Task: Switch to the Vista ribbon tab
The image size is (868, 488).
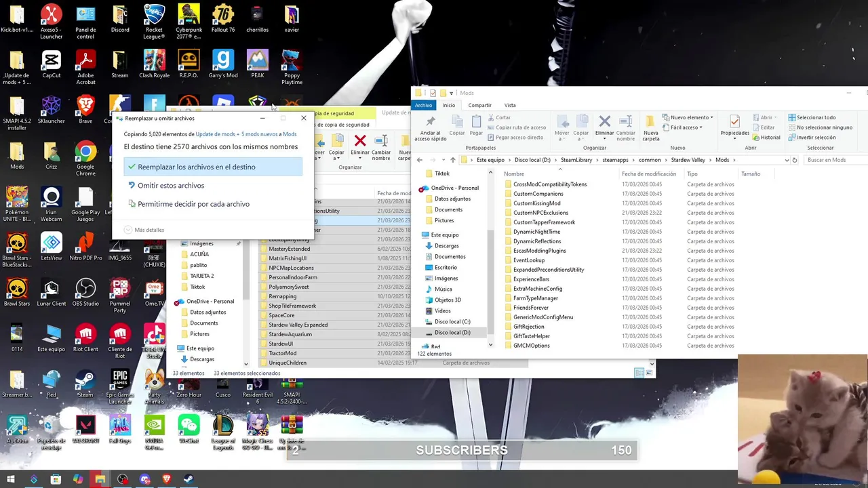Action: (x=510, y=105)
